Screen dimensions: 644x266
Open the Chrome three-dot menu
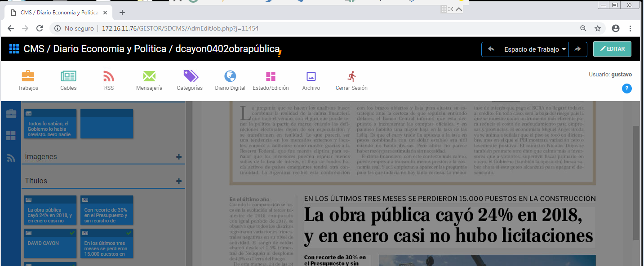click(x=630, y=28)
